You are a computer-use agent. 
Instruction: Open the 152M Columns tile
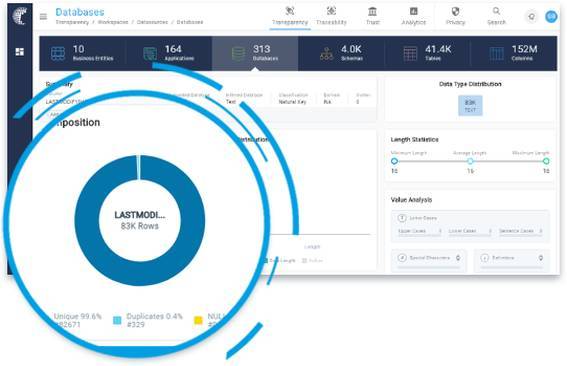(x=513, y=53)
